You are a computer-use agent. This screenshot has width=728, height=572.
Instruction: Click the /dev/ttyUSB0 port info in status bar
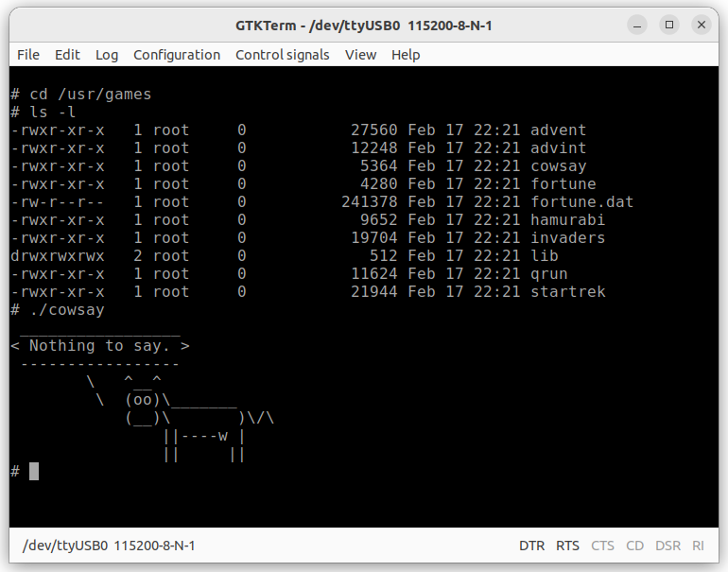click(109, 546)
